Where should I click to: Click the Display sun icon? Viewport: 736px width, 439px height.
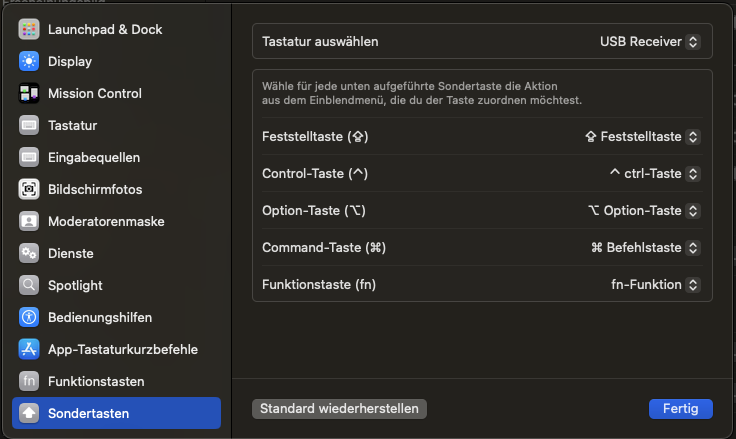point(29,61)
